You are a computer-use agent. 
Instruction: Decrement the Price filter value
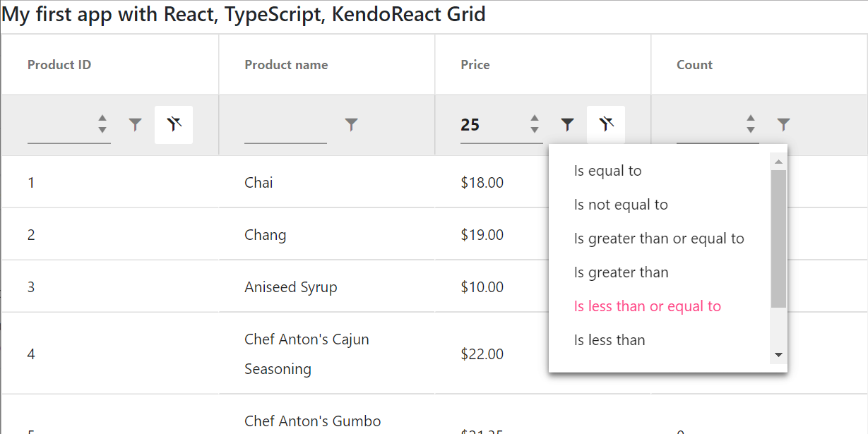point(535,130)
